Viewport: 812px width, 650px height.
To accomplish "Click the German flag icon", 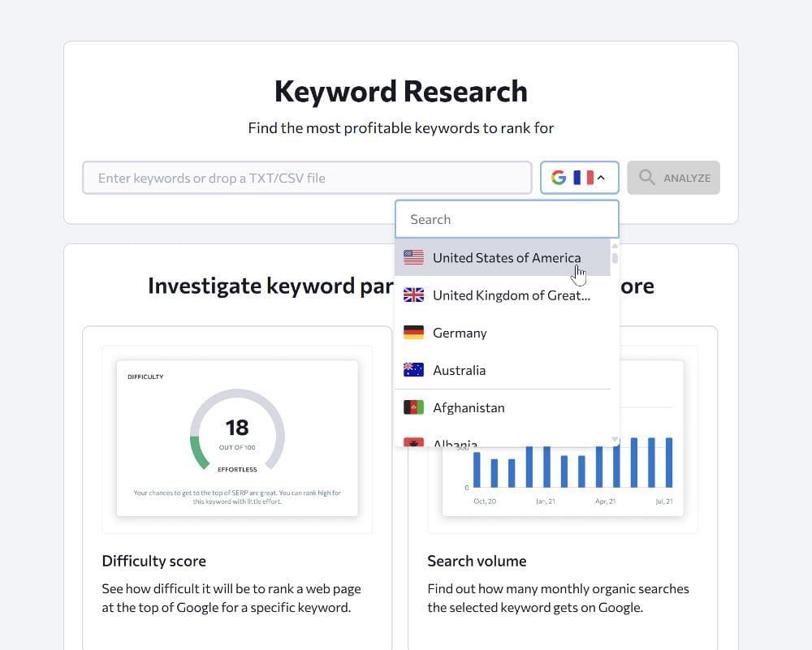I will [x=414, y=332].
